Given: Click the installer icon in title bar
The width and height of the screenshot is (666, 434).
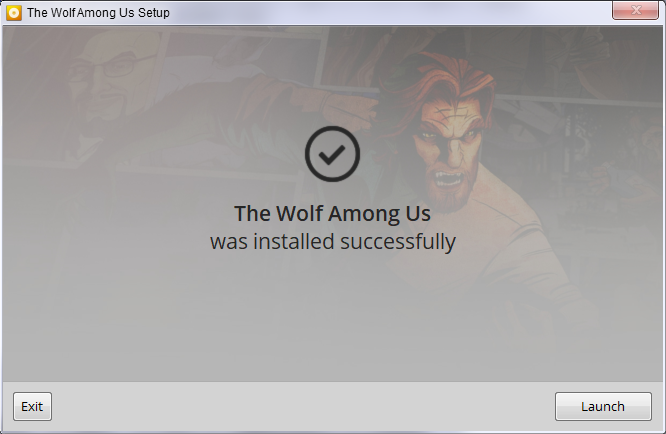Looking at the screenshot, I should pyautogui.click(x=14, y=13).
